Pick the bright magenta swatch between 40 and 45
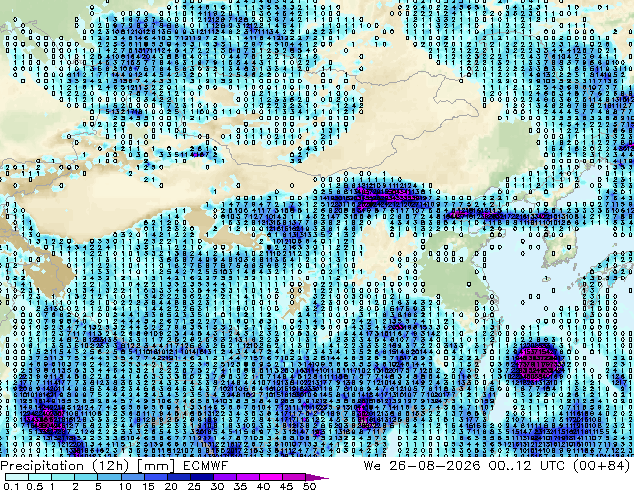 (271, 477)
